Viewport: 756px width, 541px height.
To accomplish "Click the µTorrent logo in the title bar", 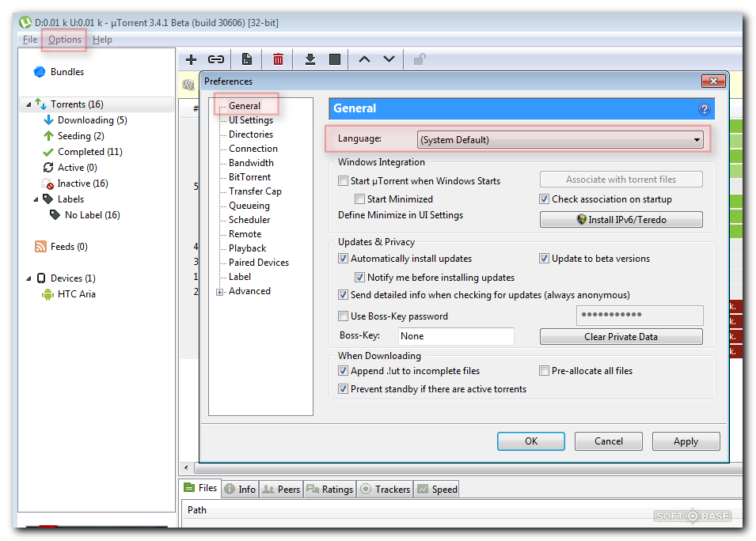I will [x=25, y=22].
